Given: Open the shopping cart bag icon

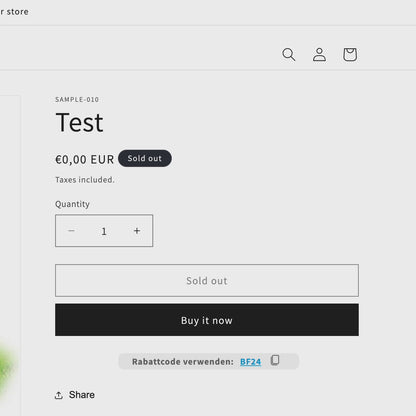Looking at the screenshot, I should click(x=350, y=54).
